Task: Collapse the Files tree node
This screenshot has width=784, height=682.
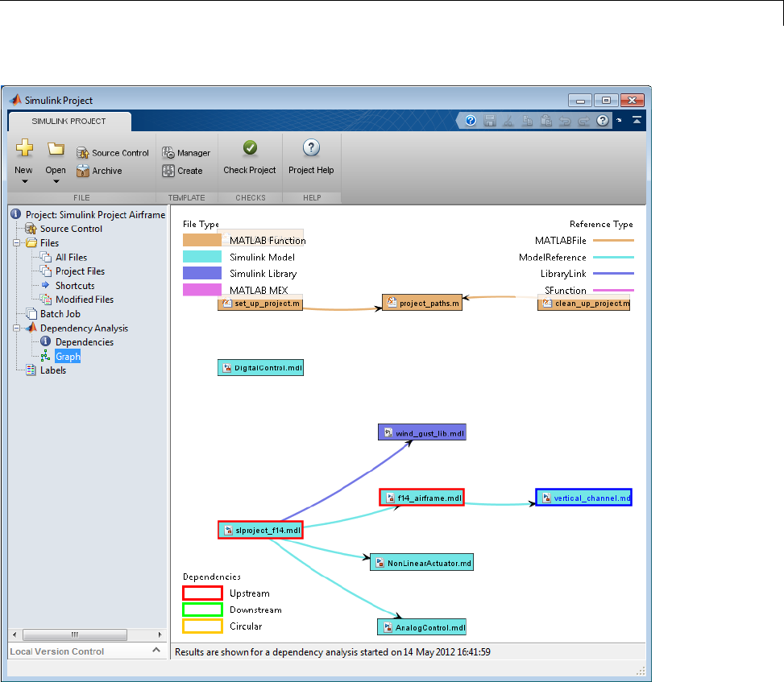Action: (16, 243)
